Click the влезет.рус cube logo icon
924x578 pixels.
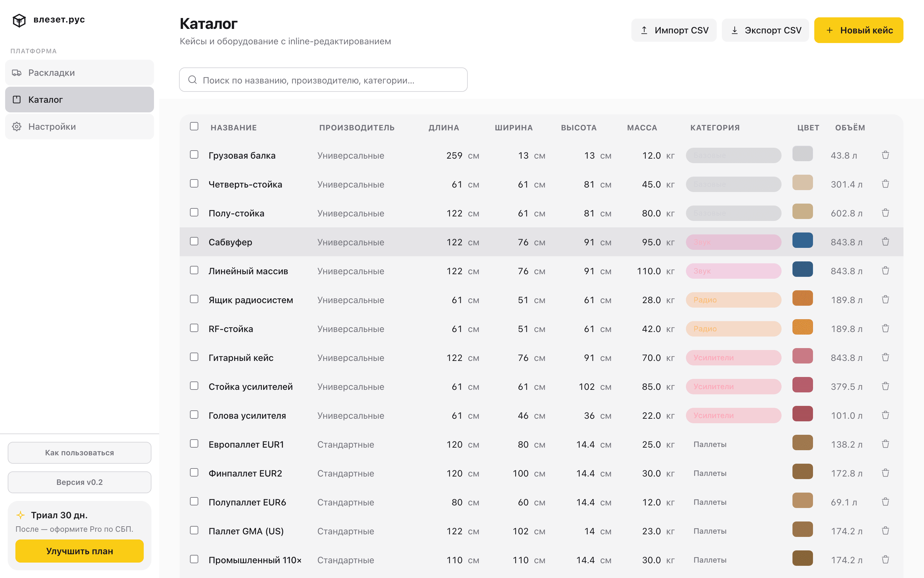click(x=19, y=20)
